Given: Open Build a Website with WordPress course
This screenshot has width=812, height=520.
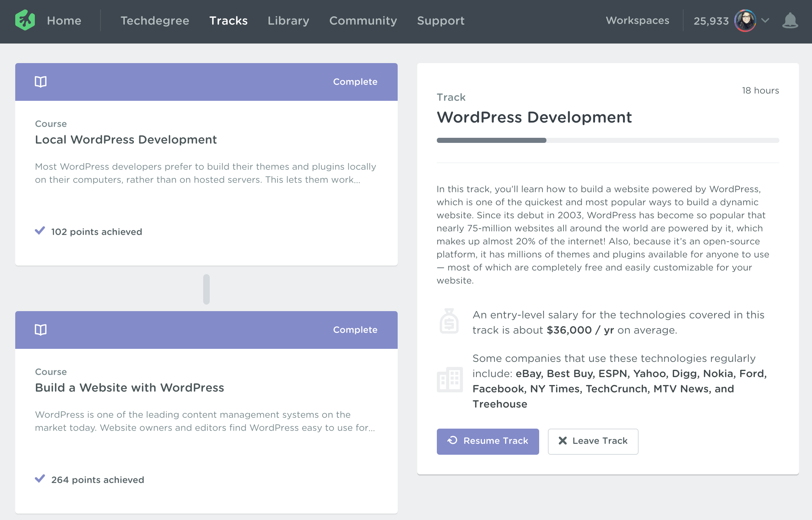Looking at the screenshot, I should pos(130,388).
